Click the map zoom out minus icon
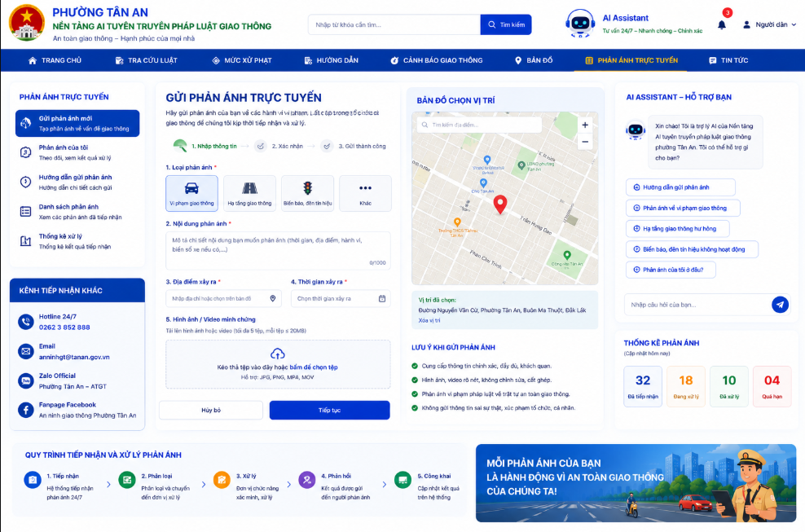This screenshot has width=805, height=532. (585, 142)
